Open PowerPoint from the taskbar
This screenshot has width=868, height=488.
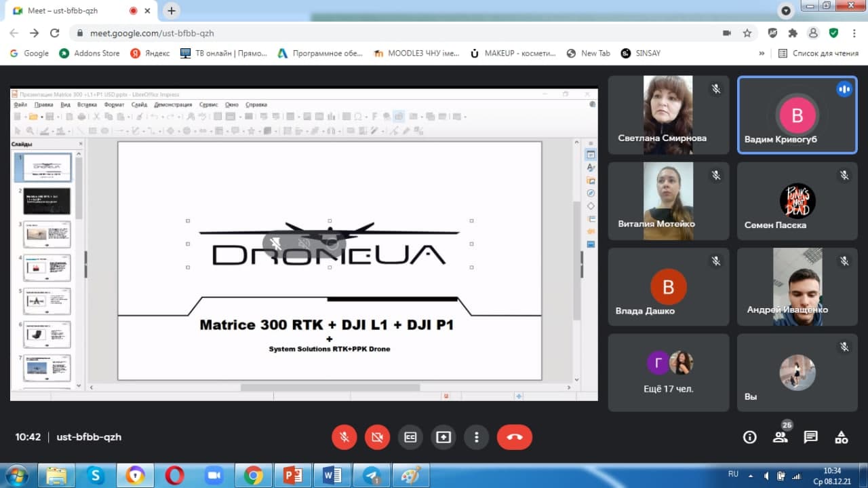[x=292, y=475]
